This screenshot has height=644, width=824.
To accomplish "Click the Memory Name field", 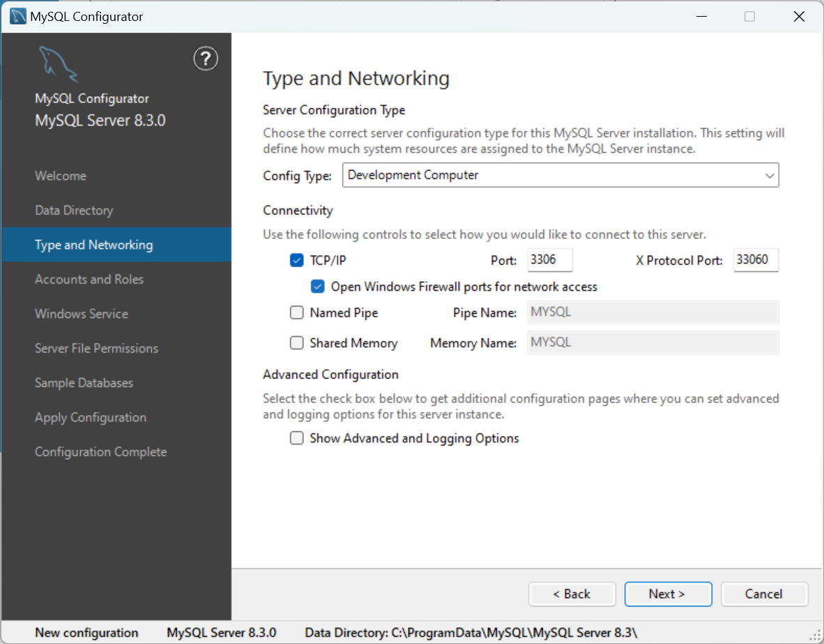I will (653, 342).
